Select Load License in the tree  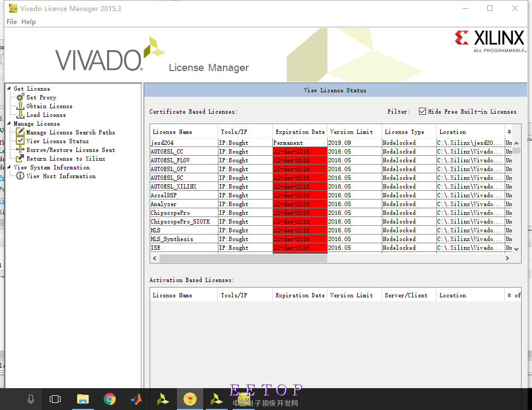click(46, 115)
